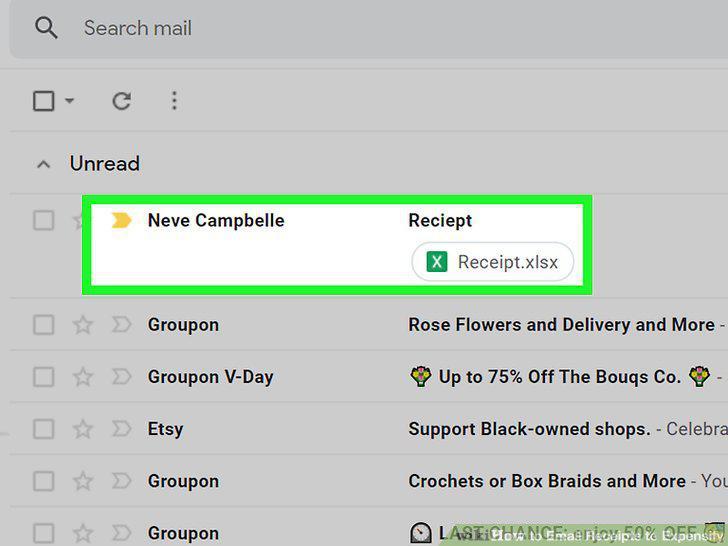Star the Groupon Crochets or Box Braids email
The image size is (728, 546).
pos(83,481)
